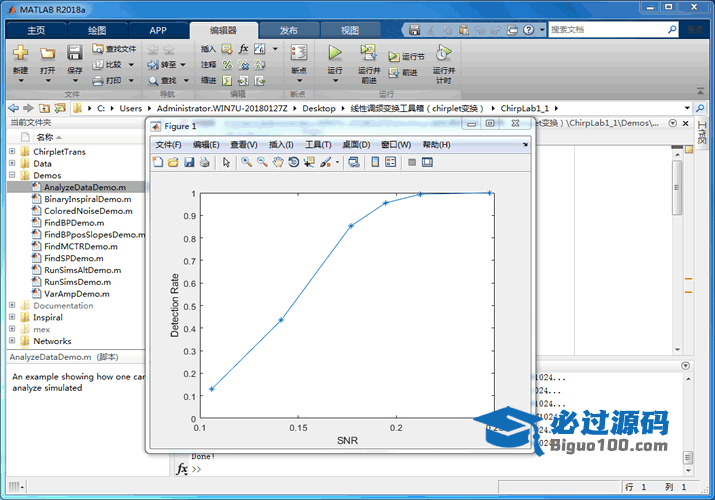
Task: Click Run and Time (运行并计时) icon
Action: tap(443, 53)
